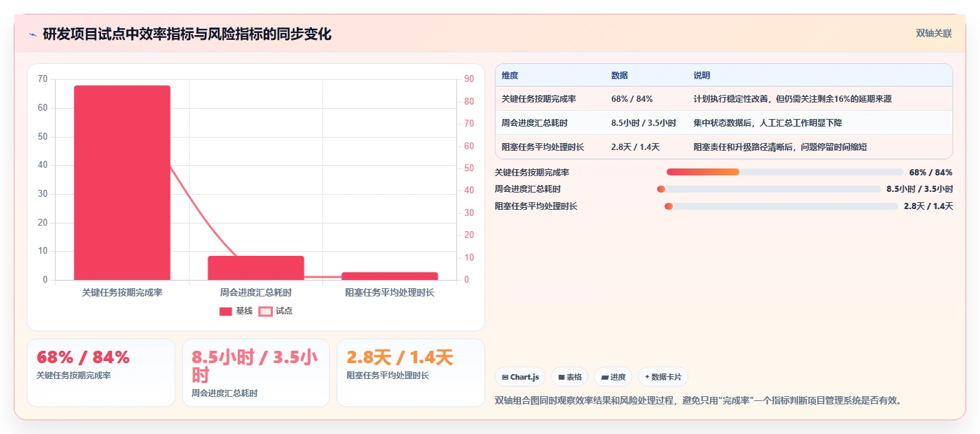This screenshot has height=434, width=980.
Task: Click the 阻塞任务平均处理时长 progress bar
Action: click(x=781, y=206)
